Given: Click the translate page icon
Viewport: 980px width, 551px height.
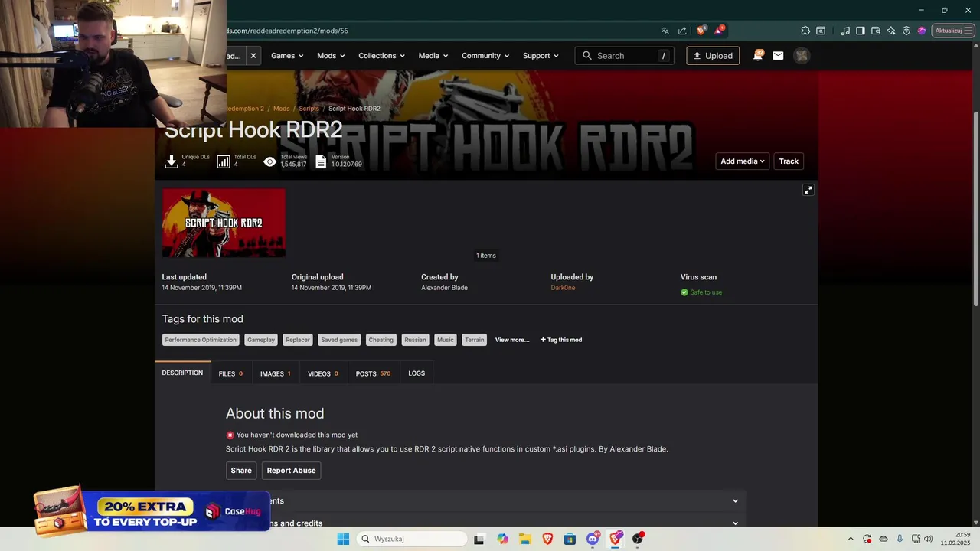Looking at the screenshot, I should pyautogui.click(x=665, y=31).
